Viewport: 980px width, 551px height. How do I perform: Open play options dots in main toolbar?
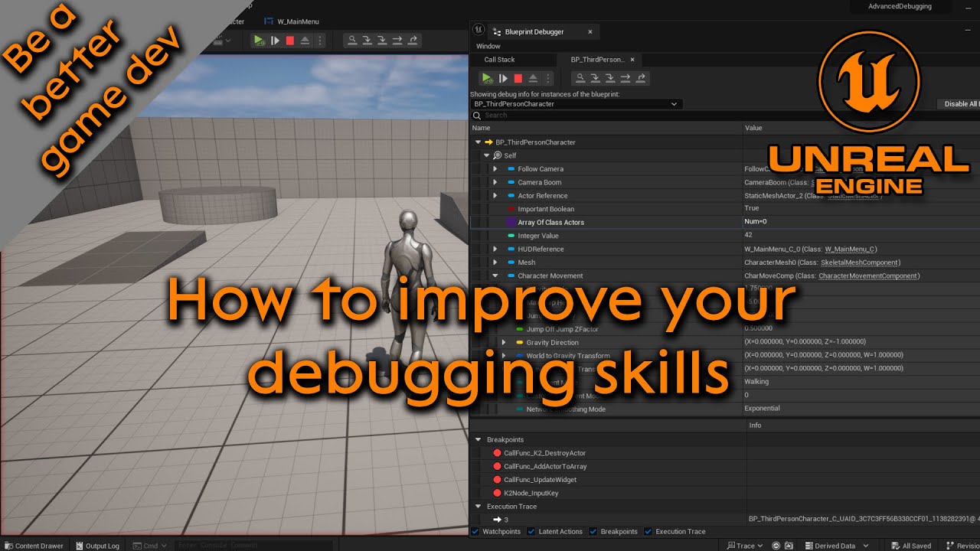click(x=320, y=41)
